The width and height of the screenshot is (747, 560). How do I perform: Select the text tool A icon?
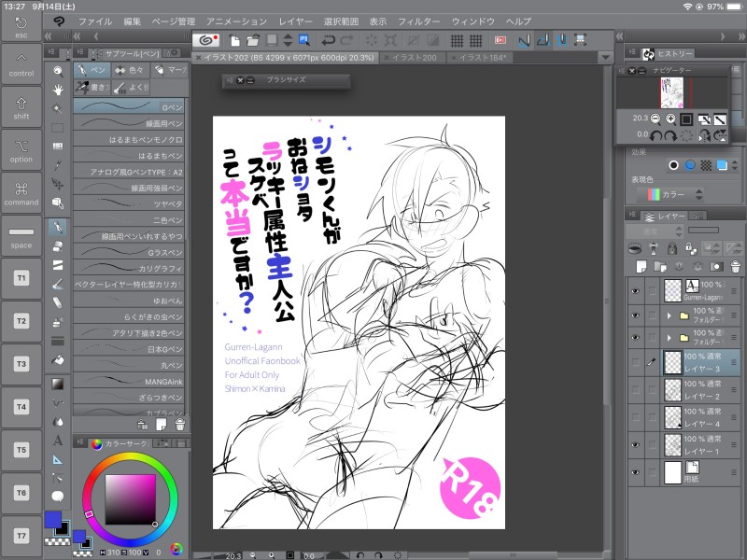pos(58,440)
